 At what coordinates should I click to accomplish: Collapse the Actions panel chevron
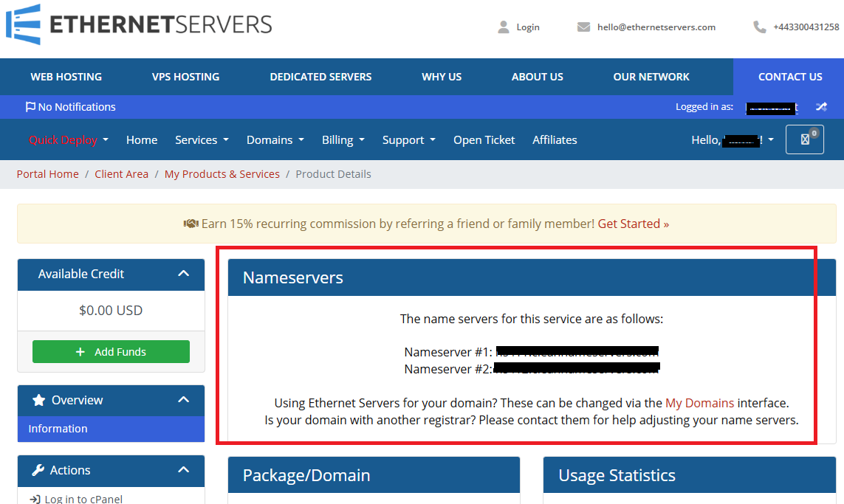(x=184, y=469)
